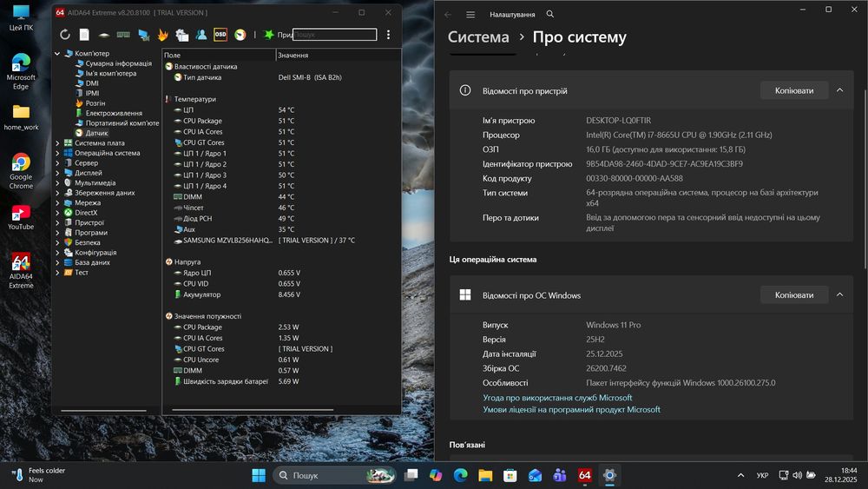Select Електроживлення tree item
Screen dimensions: 868x489
tap(114, 113)
